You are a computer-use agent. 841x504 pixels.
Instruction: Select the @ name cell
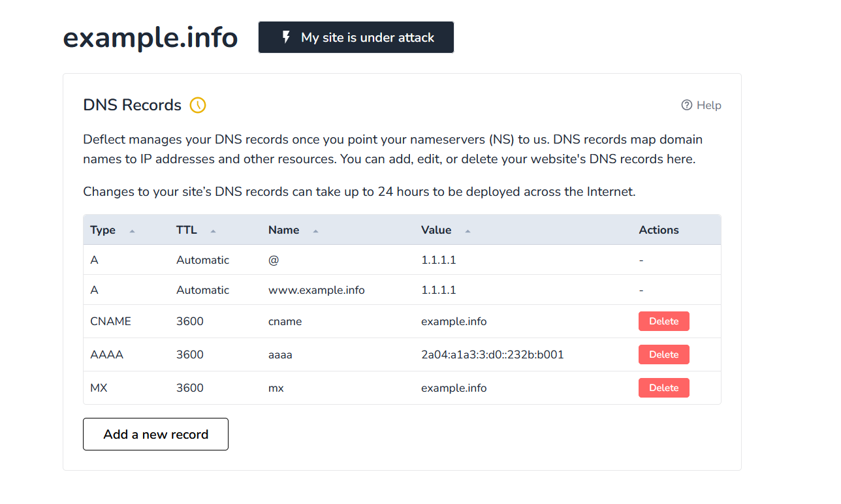point(274,260)
